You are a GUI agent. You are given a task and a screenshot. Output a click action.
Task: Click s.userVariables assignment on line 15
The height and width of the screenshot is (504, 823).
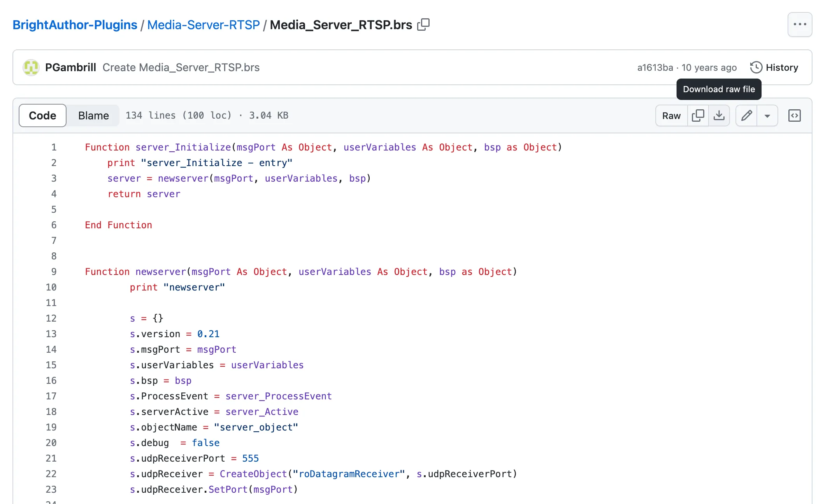217,365
